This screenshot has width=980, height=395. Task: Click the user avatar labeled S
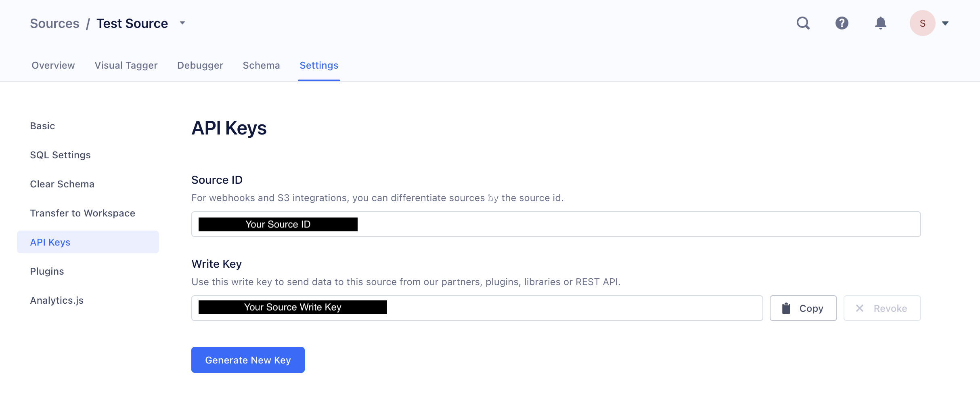click(x=922, y=23)
